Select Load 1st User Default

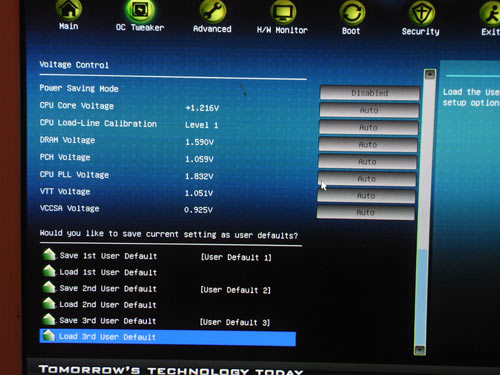[108, 272]
